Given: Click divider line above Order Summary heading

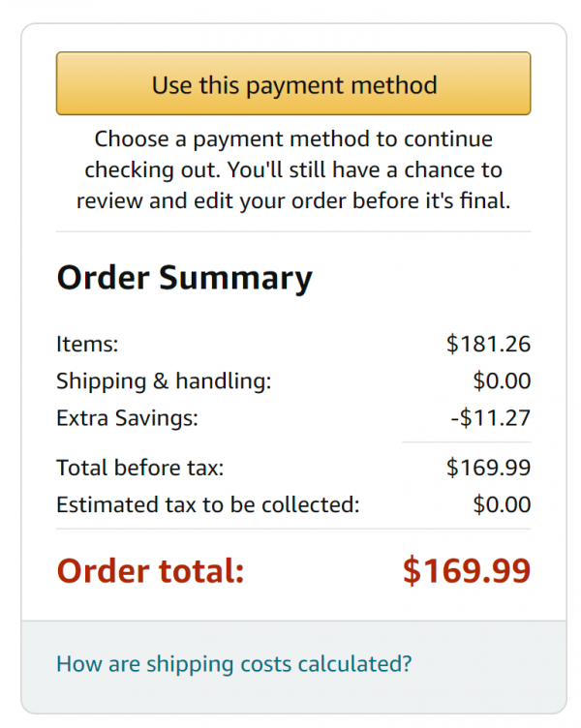Looking at the screenshot, I should 293,231.
